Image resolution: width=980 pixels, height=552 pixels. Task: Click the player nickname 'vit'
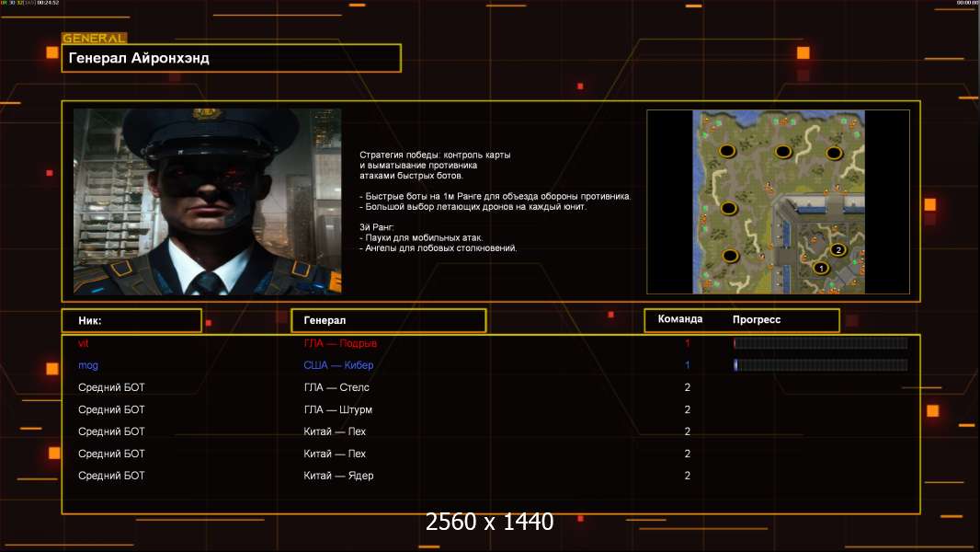click(x=83, y=343)
